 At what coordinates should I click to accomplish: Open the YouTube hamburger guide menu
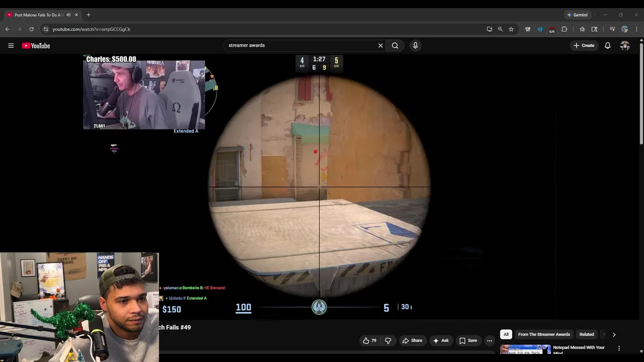(11, 46)
